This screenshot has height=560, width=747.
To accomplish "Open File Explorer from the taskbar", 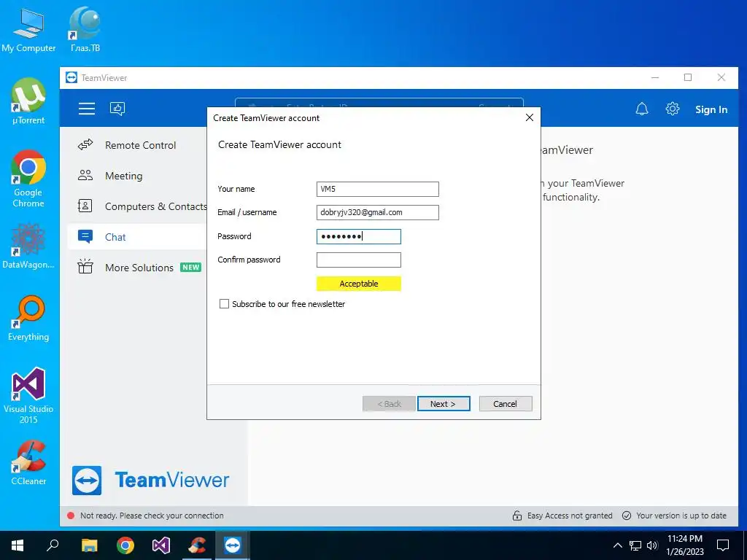I will click(x=89, y=545).
